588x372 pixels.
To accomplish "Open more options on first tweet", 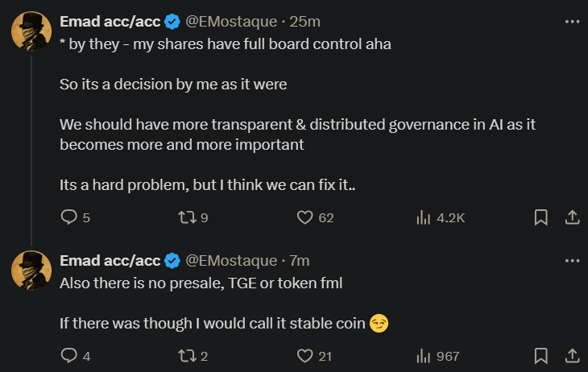I will pos(572,21).
